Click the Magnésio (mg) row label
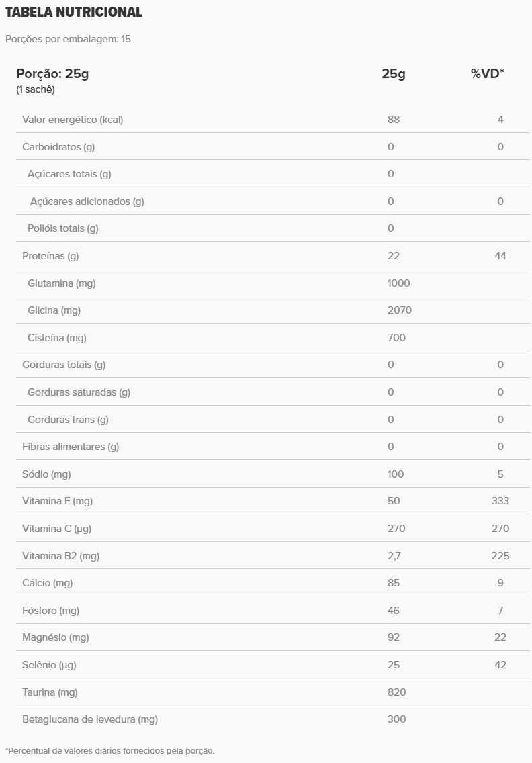Viewport: 532px width, 763px height. click(x=55, y=637)
